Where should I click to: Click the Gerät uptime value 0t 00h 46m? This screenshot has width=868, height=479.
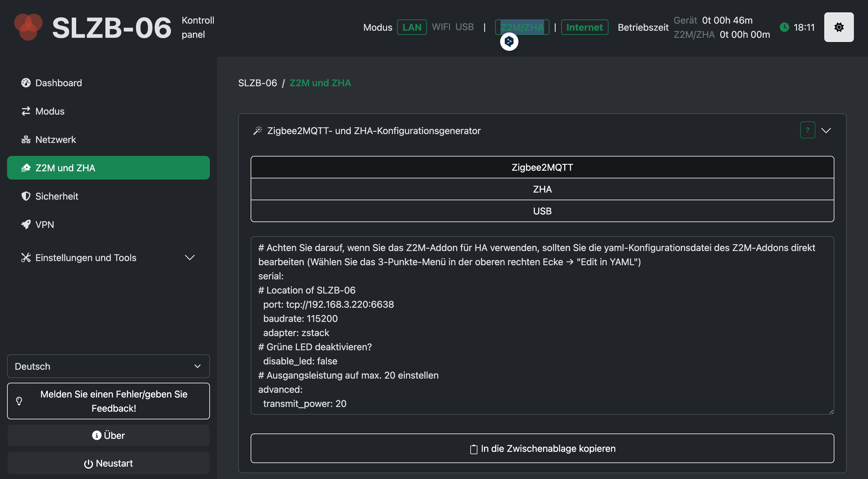[x=727, y=20]
